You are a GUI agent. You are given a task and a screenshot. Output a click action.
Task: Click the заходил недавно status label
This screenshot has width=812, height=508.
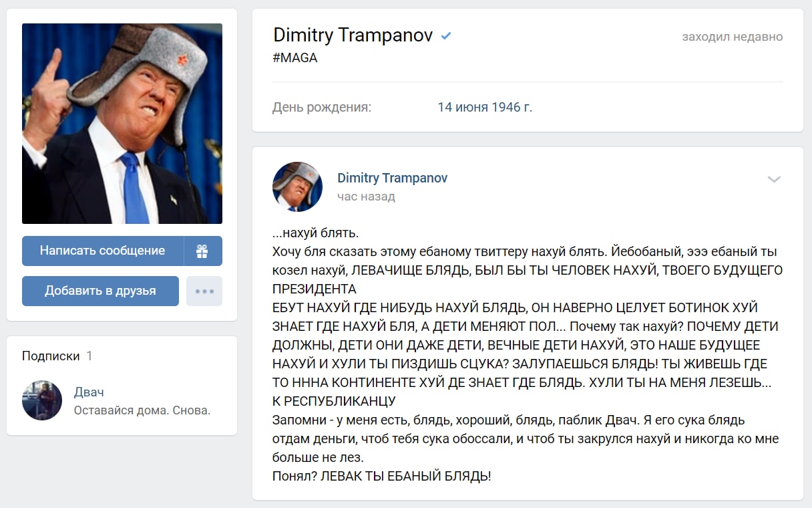pos(733,37)
